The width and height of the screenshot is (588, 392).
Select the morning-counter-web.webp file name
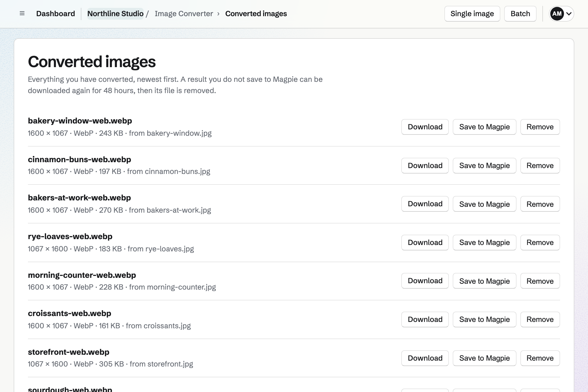coord(82,275)
